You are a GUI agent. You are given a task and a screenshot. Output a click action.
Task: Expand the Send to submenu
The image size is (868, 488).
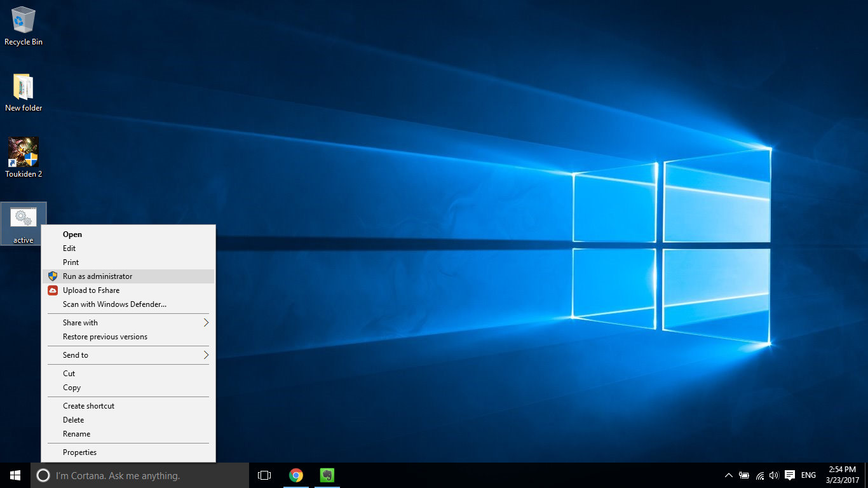[74, 355]
